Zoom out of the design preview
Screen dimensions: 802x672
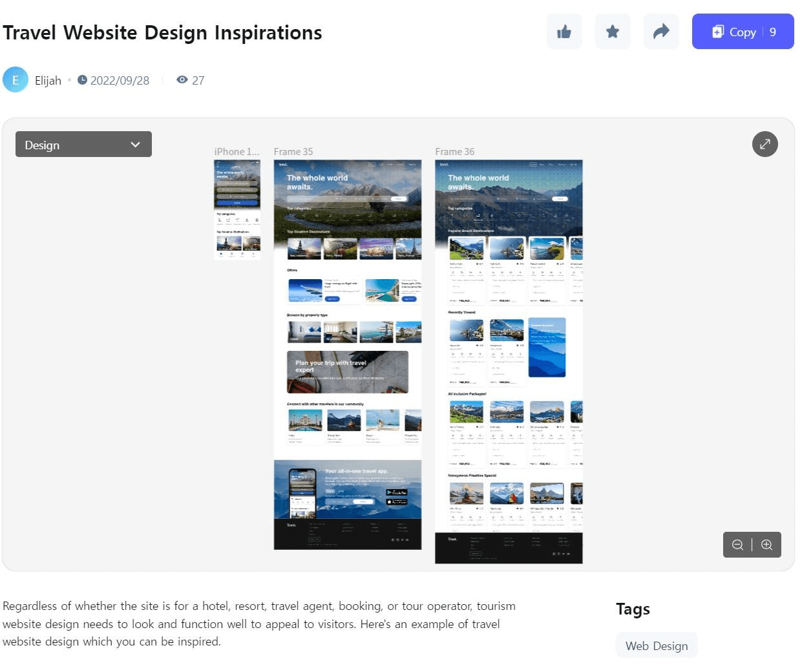737,545
